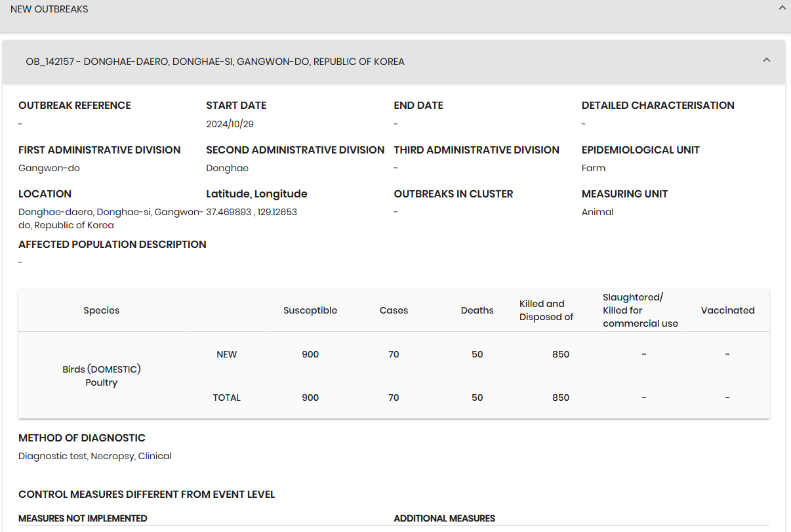The width and height of the screenshot is (791, 532).
Task: Collapse the New Outbreaks section chevron
Action: 781,8
